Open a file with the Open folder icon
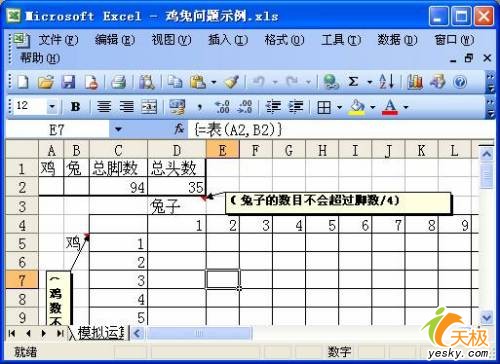Image resolution: width=500 pixels, height=364 pixels. point(46,81)
